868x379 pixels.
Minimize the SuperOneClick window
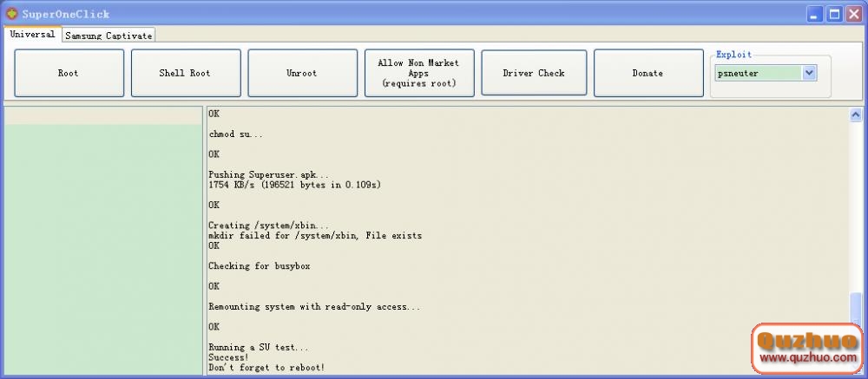click(x=814, y=14)
